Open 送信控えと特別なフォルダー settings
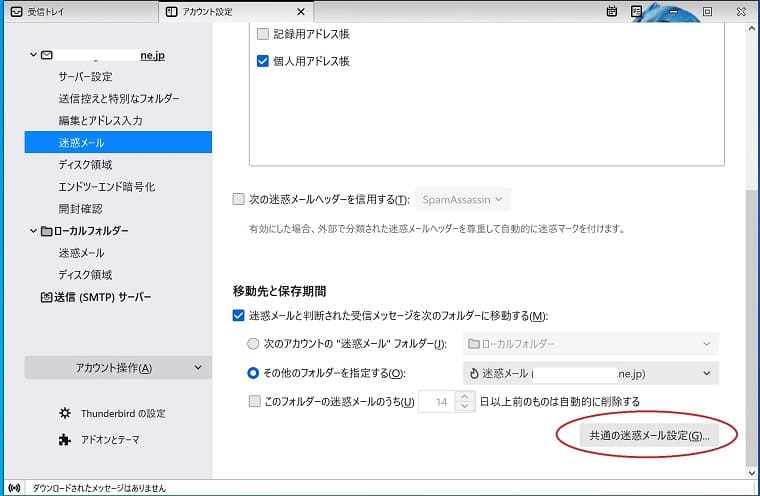The height and width of the screenshot is (496, 760). coord(119,98)
